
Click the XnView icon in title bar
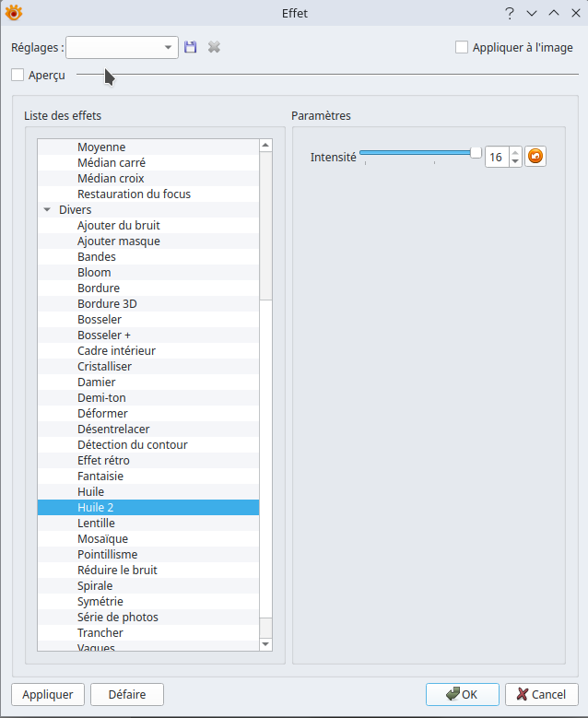13,13
